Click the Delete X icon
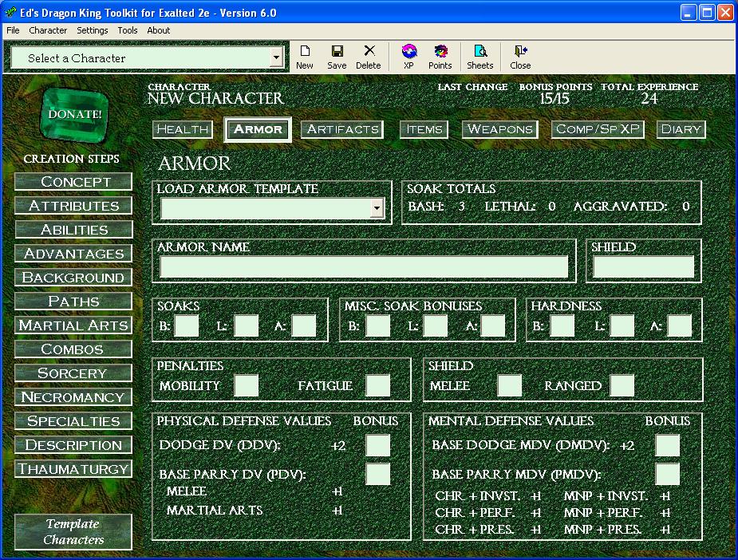 click(369, 57)
